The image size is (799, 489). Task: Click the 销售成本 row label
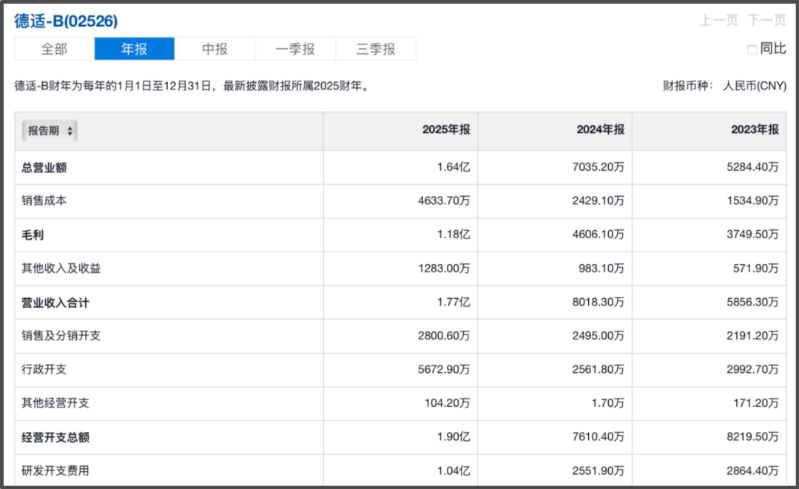point(44,201)
